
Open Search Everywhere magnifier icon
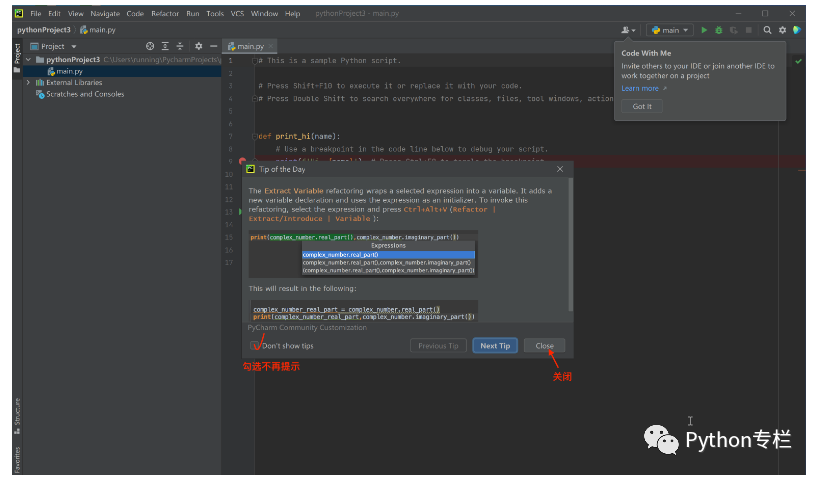point(767,30)
